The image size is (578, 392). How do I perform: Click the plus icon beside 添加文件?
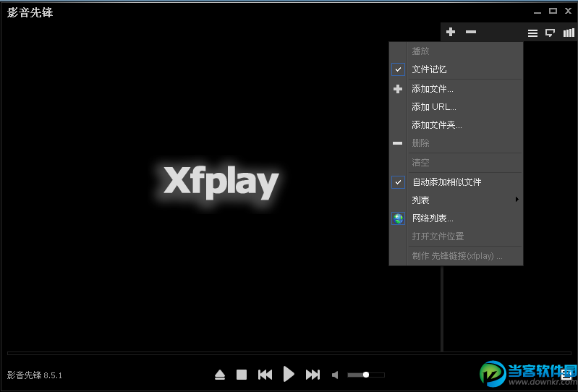(x=398, y=89)
